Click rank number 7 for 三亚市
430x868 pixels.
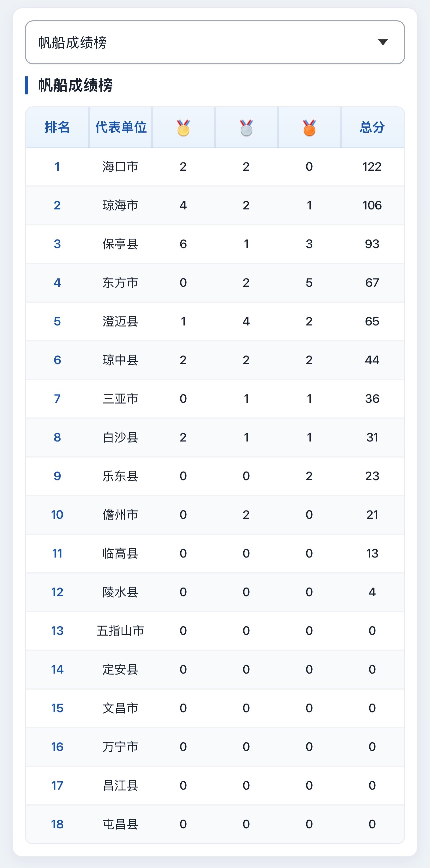pyautogui.click(x=57, y=398)
